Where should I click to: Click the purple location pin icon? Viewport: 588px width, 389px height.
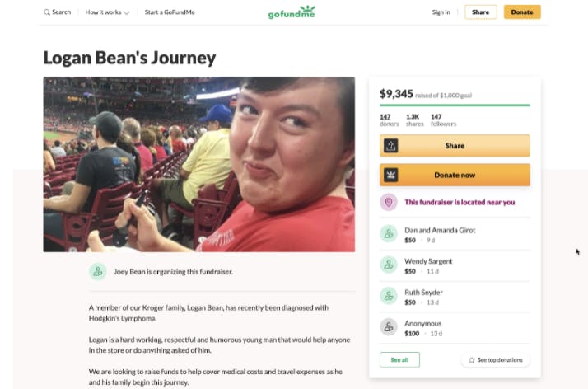pyautogui.click(x=389, y=202)
